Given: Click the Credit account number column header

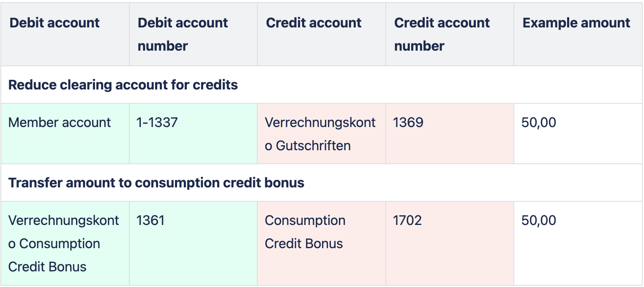Looking at the screenshot, I should tap(450, 34).
